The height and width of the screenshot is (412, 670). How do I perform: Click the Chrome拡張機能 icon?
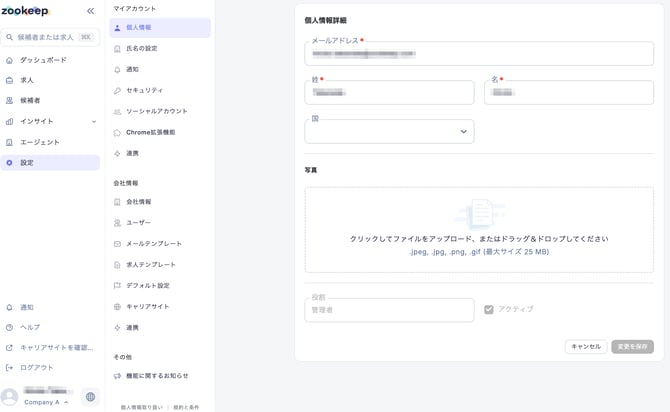118,133
